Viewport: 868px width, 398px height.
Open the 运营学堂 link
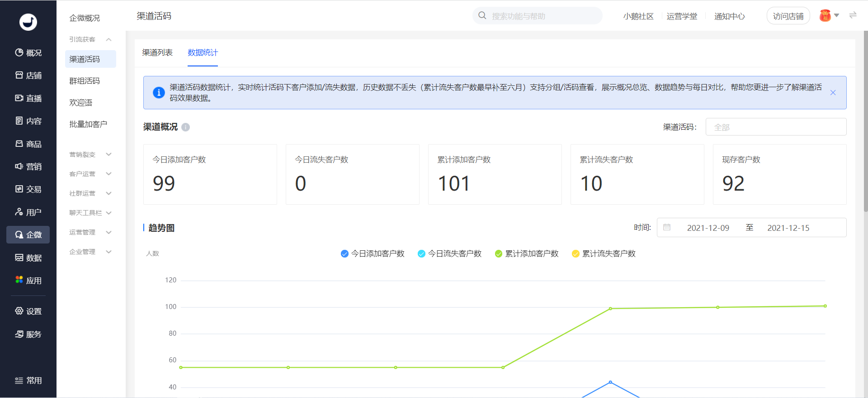pyautogui.click(x=682, y=16)
